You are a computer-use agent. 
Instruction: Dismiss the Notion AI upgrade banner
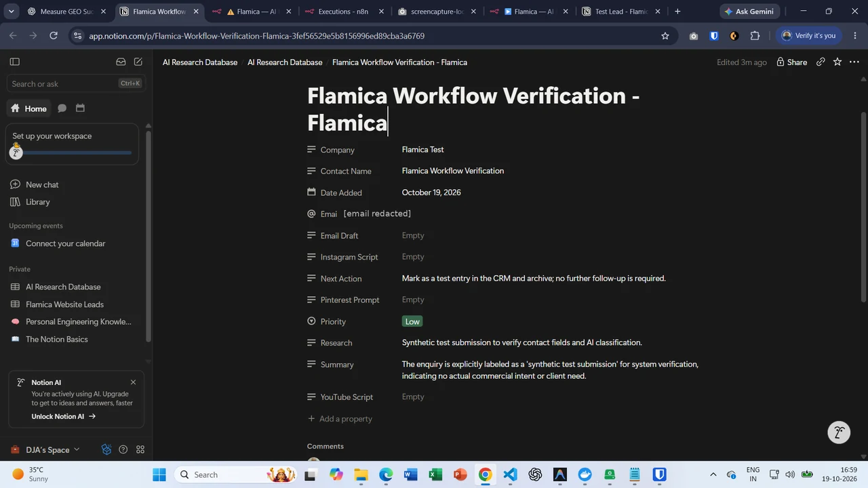tap(133, 382)
